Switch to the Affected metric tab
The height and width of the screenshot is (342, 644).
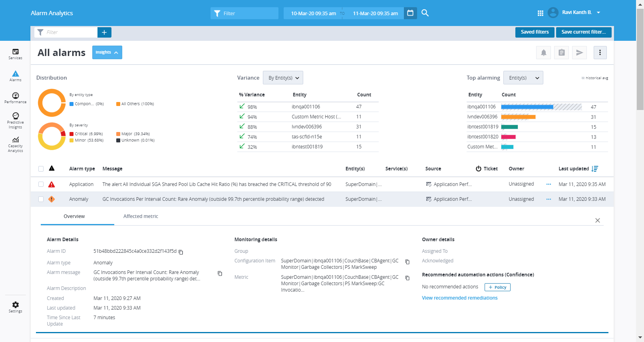pyautogui.click(x=141, y=216)
